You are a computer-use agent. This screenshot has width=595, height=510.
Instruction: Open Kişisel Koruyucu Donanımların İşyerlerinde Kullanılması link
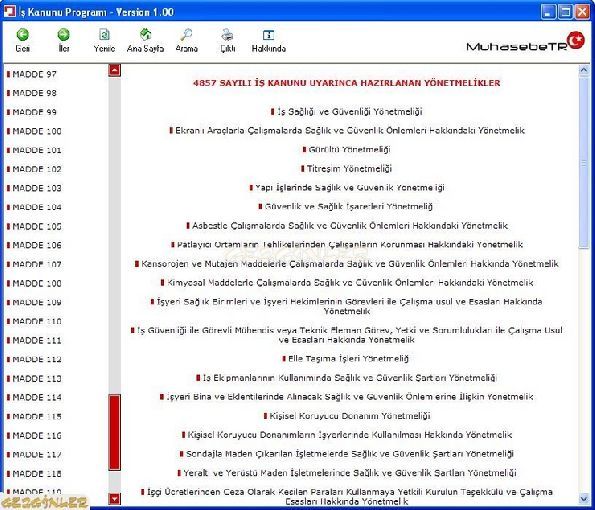click(350, 435)
